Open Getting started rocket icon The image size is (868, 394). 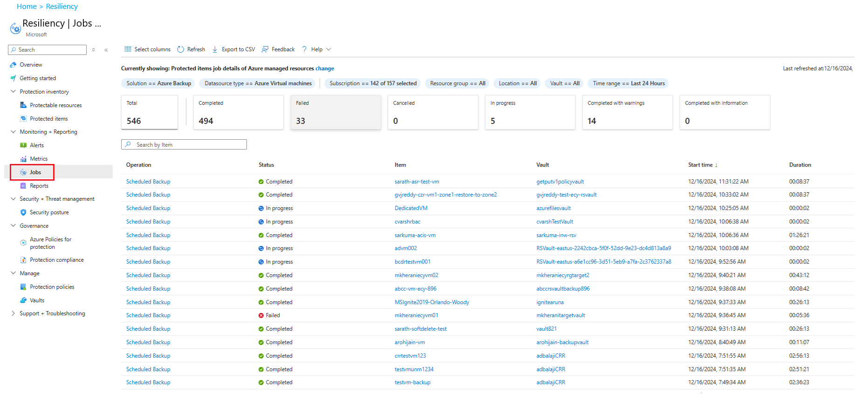13,78
